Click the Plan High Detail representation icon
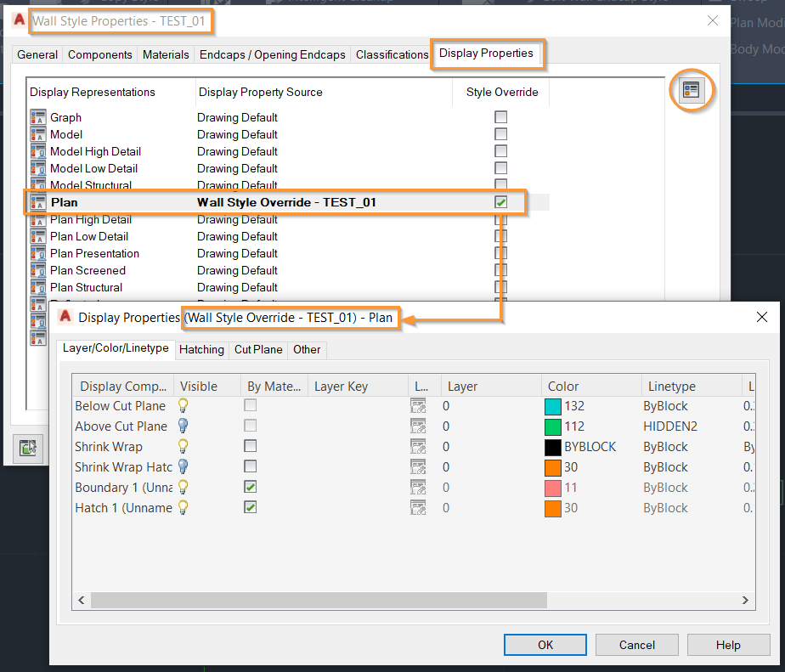 point(40,219)
